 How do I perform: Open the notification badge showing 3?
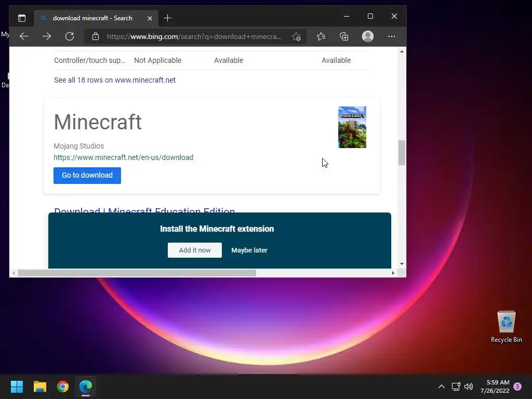pos(517,387)
